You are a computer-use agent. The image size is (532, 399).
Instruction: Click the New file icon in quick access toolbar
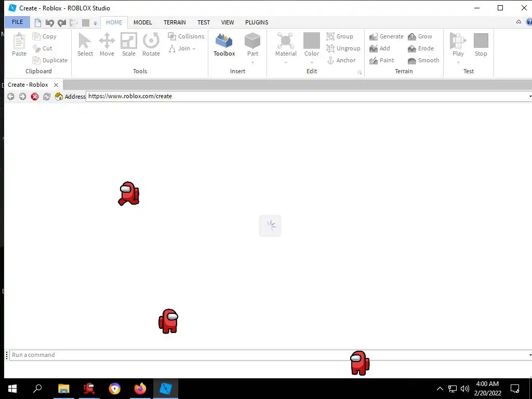[x=37, y=23]
